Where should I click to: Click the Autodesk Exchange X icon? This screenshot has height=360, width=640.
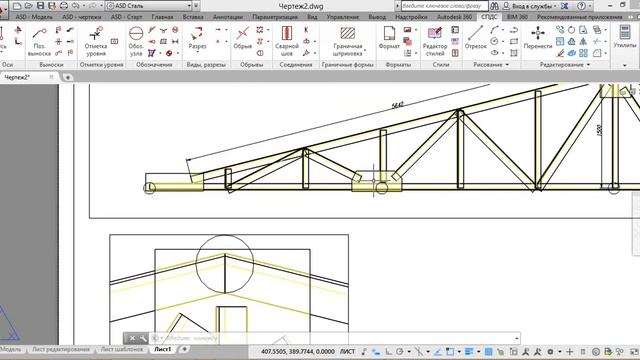tap(564, 6)
